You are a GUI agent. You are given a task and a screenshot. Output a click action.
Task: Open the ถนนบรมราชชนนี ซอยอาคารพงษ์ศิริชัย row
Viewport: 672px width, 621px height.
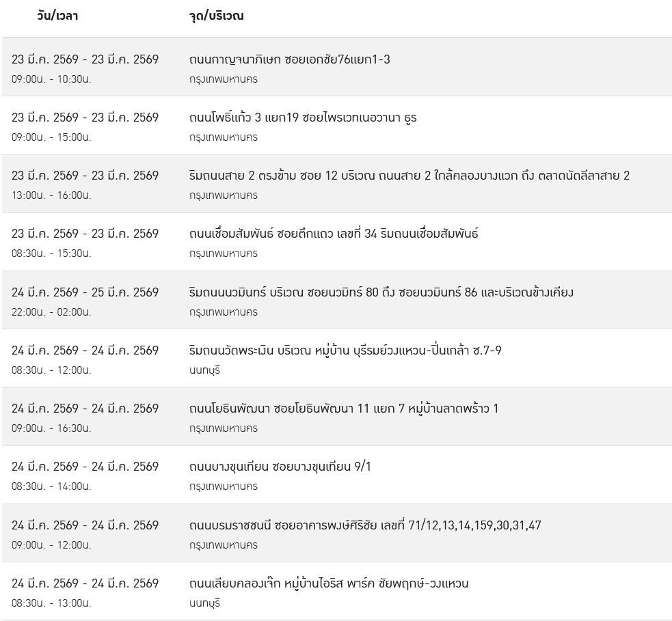click(365, 525)
